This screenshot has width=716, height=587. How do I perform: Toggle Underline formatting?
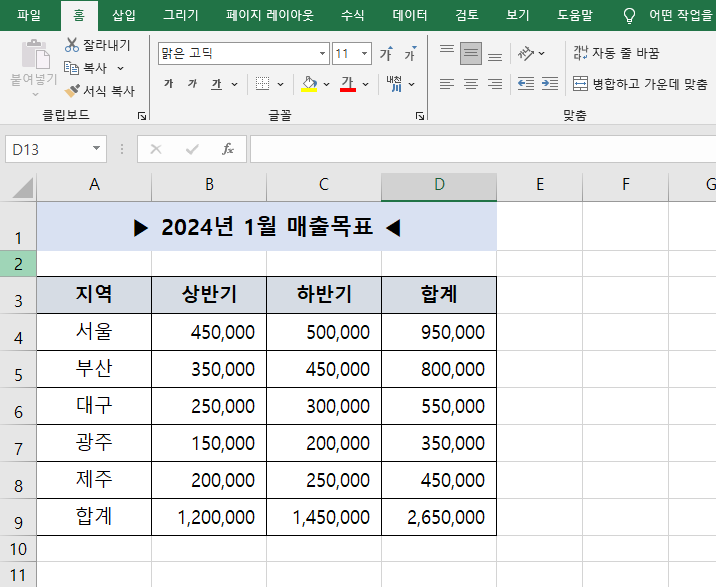[x=216, y=84]
